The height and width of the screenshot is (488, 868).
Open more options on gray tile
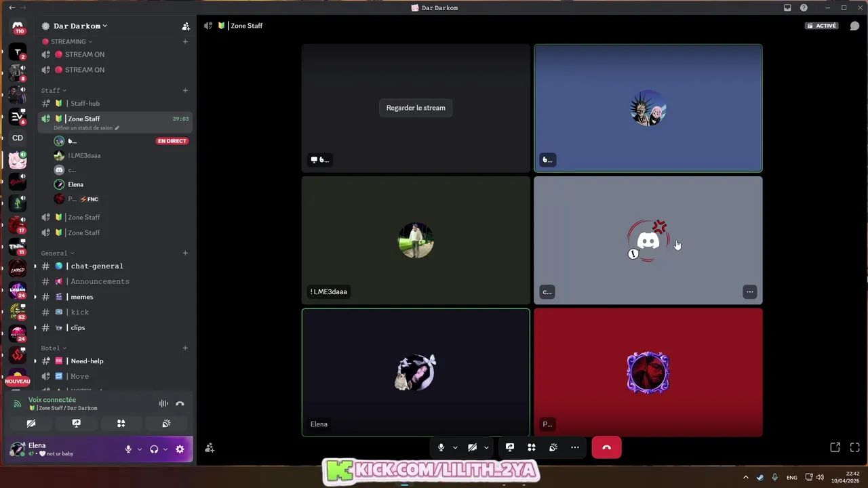pyautogui.click(x=749, y=292)
